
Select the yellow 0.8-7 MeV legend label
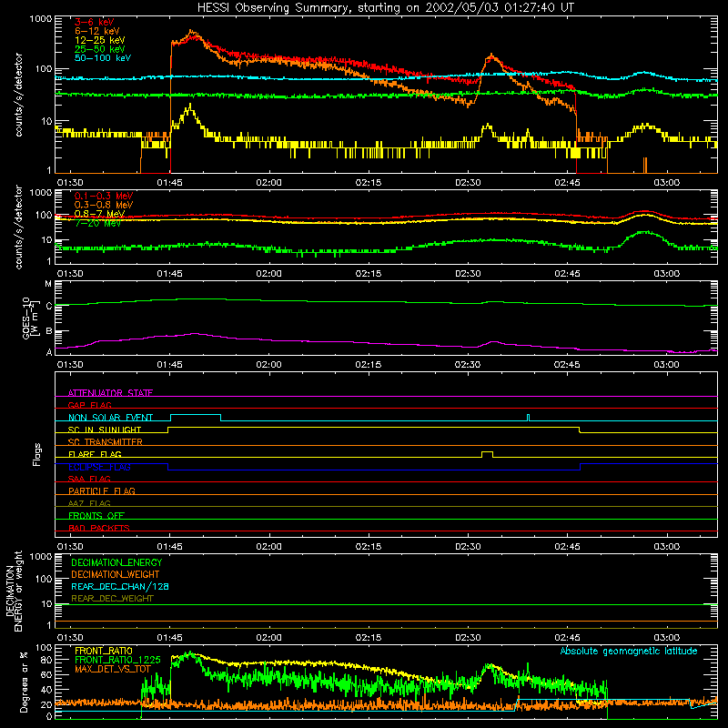pos(100,214)
